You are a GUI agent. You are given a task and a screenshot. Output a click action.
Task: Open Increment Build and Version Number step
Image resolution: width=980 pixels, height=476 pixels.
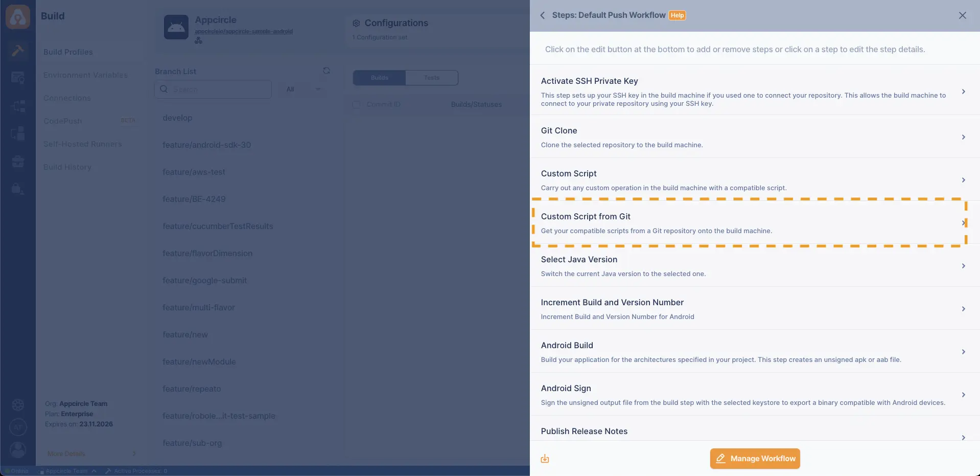coord(755,309)
